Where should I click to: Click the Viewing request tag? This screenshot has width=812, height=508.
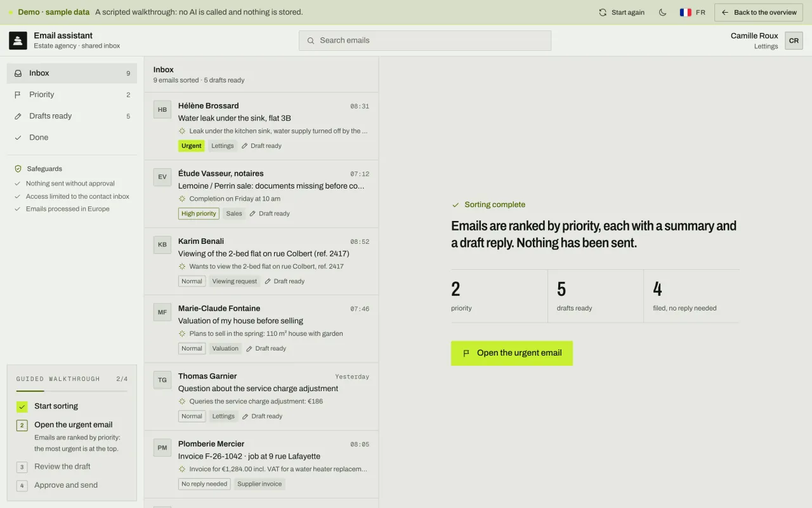pos(235,281)
